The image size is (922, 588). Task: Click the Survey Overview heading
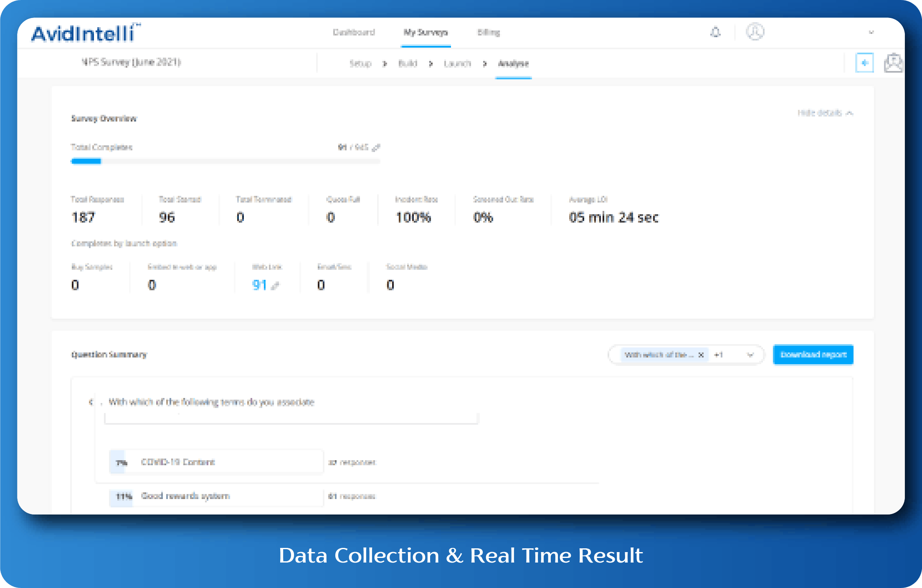[104, 119]
